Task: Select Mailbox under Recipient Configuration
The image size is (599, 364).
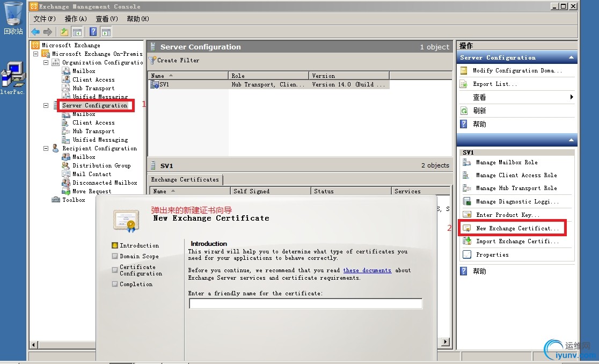Action: (x=84, y=157)
